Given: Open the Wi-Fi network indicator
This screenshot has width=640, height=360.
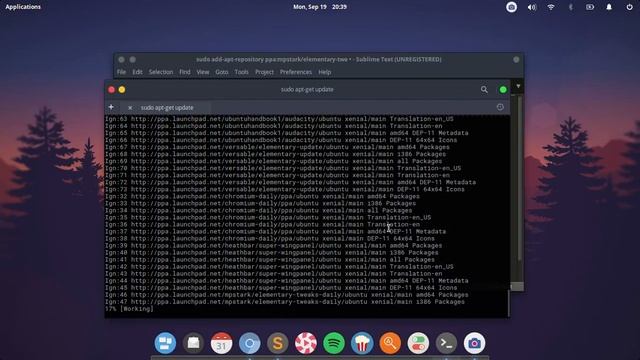Looking at the screenshot, I should pyautogui.click(x=551, y=7).
